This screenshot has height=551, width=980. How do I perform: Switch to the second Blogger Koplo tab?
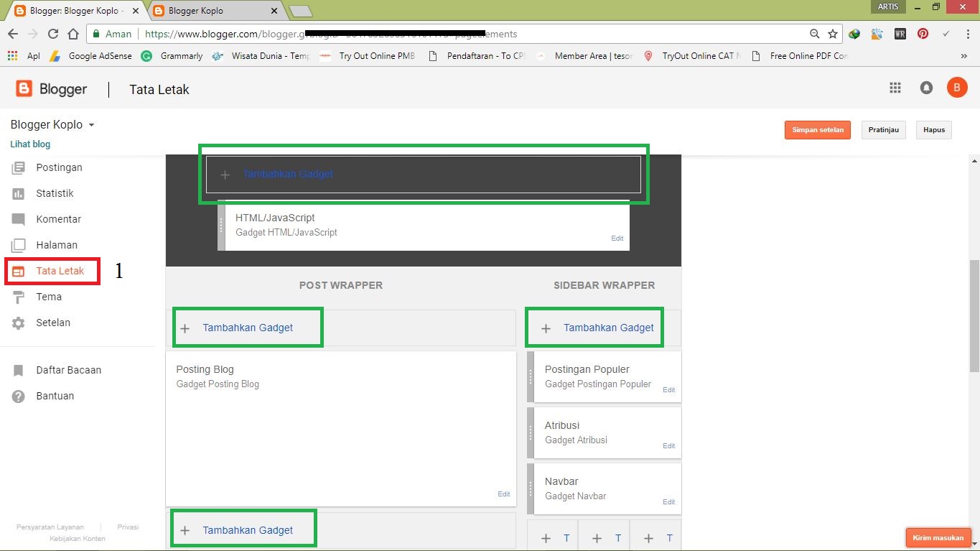214,11
